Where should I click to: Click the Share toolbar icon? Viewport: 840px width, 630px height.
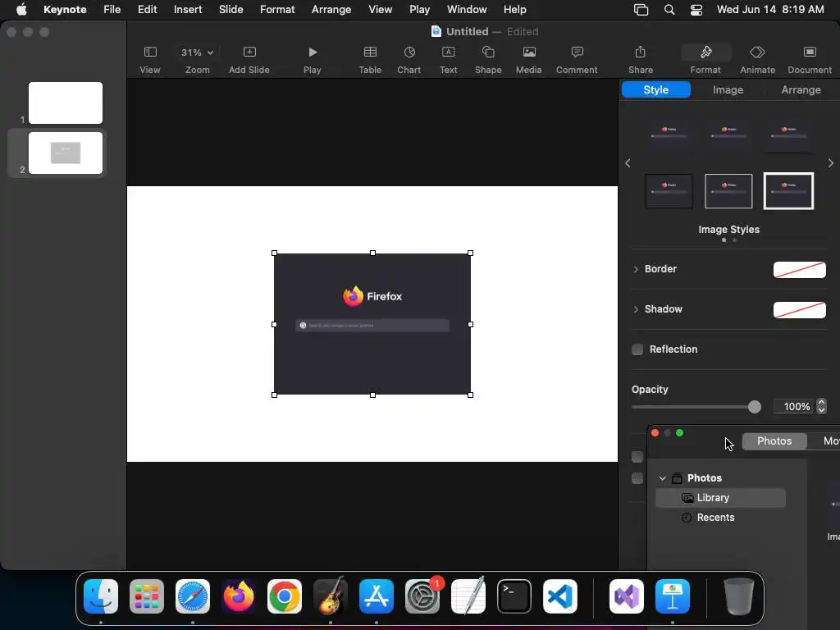(640, 59)
